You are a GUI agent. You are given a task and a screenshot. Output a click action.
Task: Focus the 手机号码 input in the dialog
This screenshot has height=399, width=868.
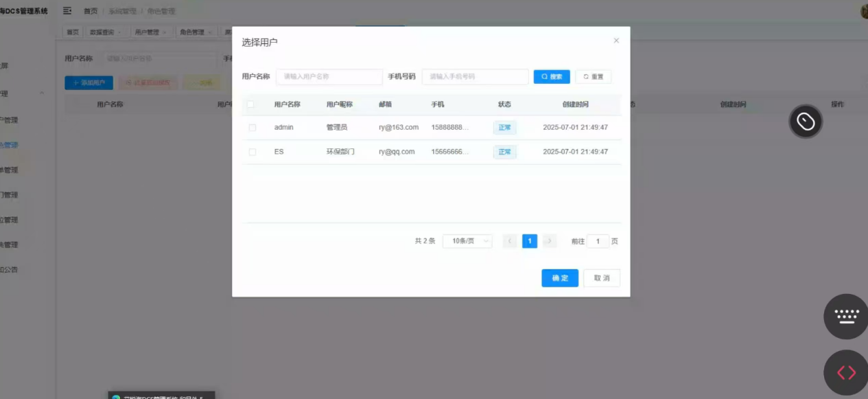tap(476, 77)
